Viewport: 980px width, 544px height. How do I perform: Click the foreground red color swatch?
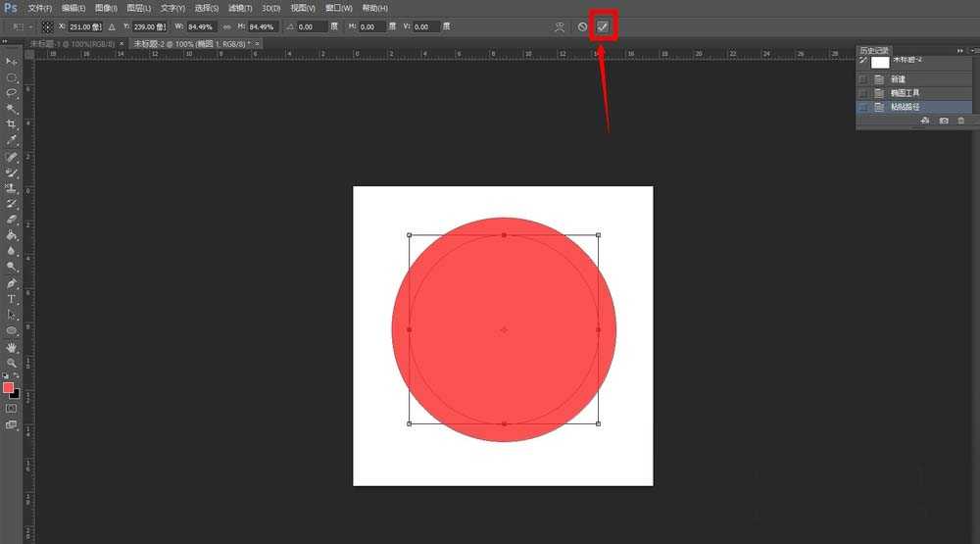pyautogui.click(x=8, y=388)
